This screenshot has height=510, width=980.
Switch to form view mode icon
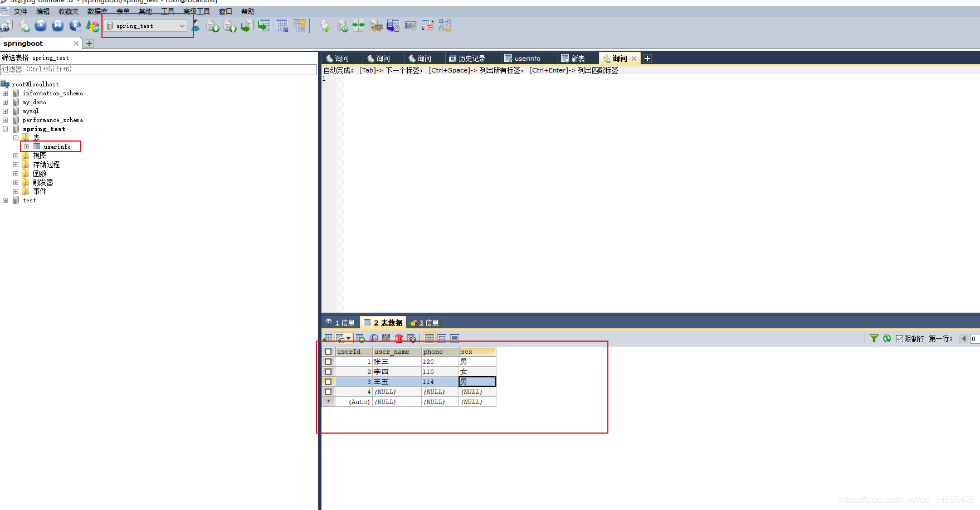pos(442,338)
